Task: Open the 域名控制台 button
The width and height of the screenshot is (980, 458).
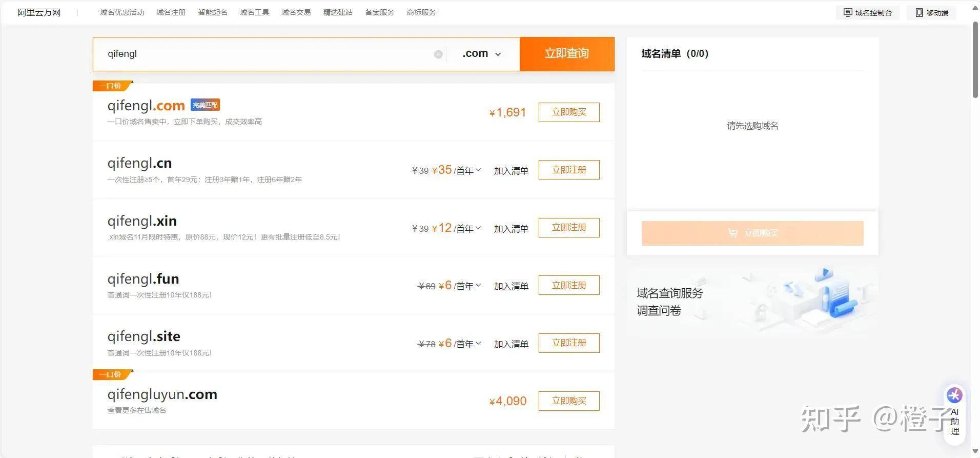Action: (x=868, y=12)
